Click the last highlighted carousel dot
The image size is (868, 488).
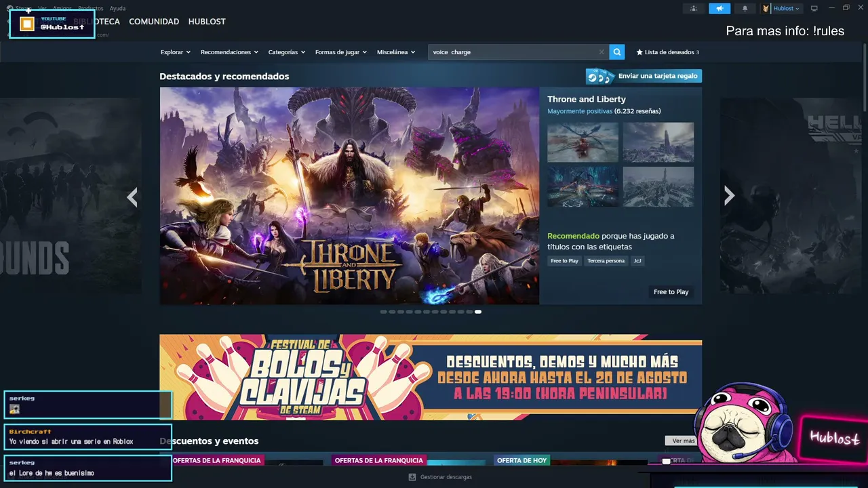[478, 312]
